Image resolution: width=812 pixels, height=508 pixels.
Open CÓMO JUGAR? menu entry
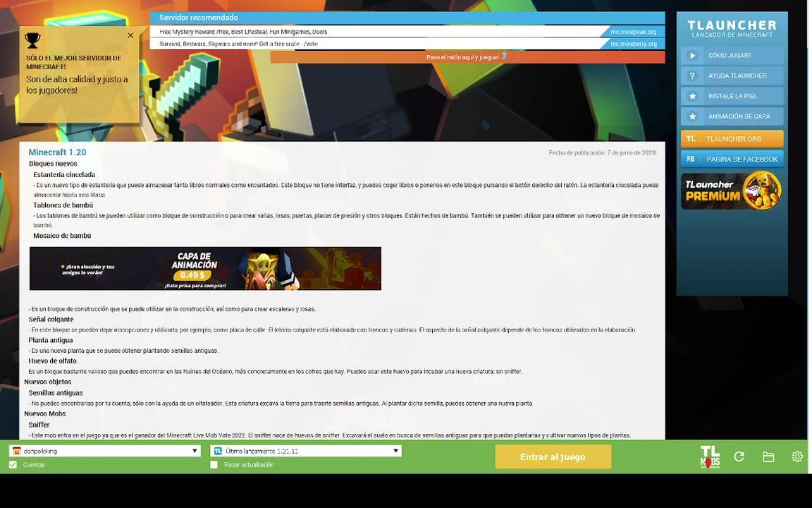pos(732,56)
